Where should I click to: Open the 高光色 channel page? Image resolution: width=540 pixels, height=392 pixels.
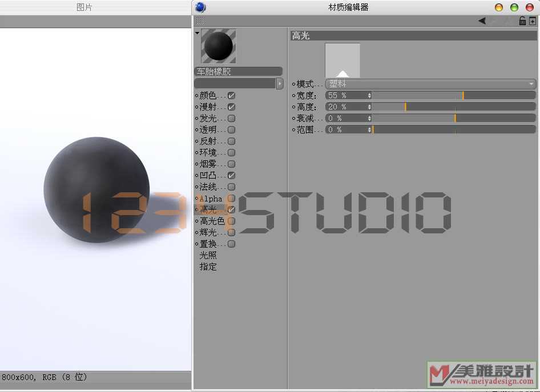pos(212,221)
